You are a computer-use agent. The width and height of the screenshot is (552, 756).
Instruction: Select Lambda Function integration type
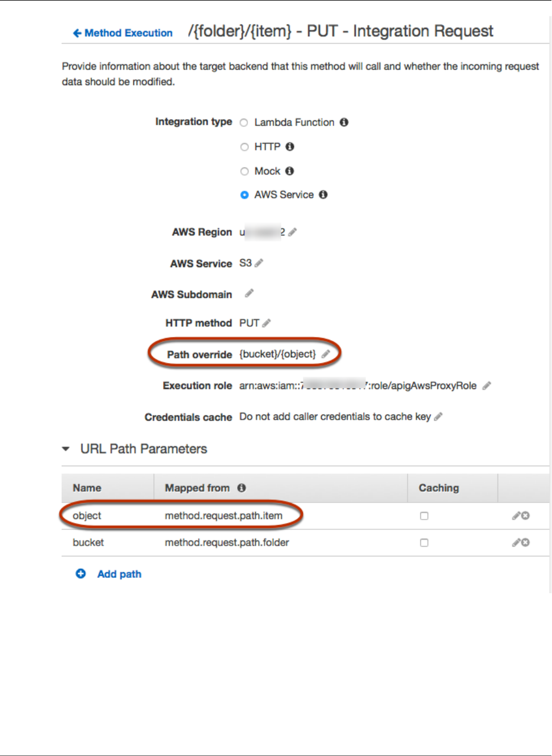point(245,123)
